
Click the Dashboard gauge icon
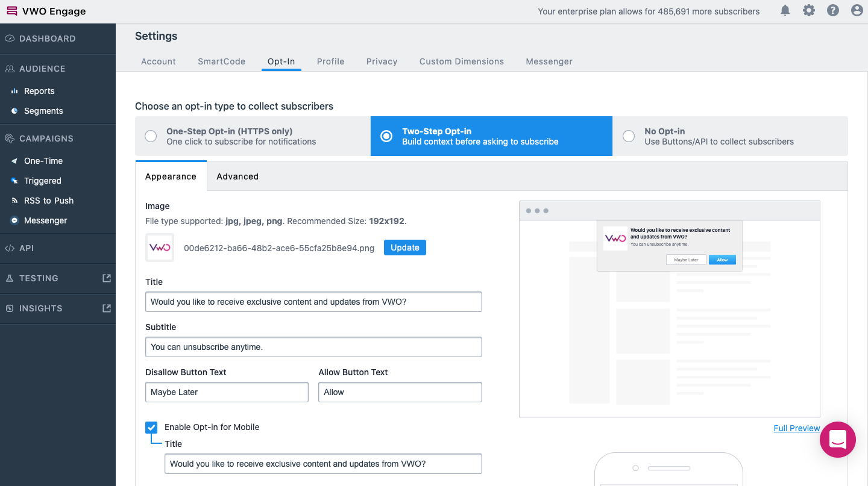click(x=10, y=39)
